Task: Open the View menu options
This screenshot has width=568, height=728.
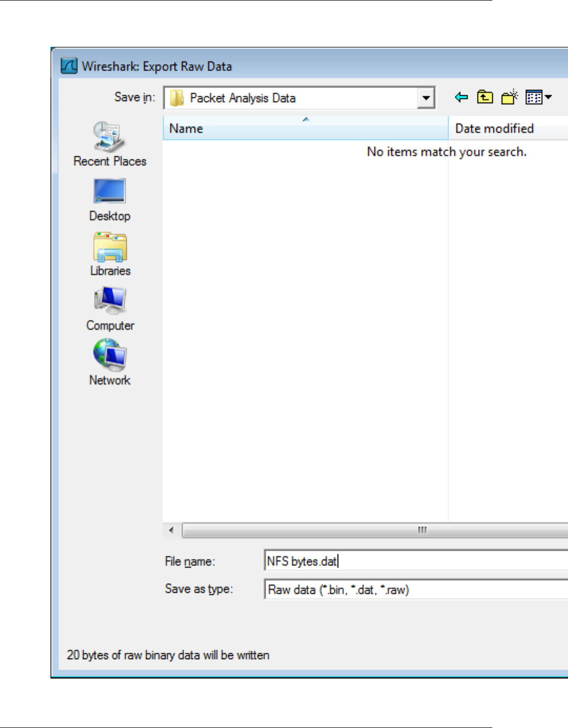Action: click(x=539, y=97)
